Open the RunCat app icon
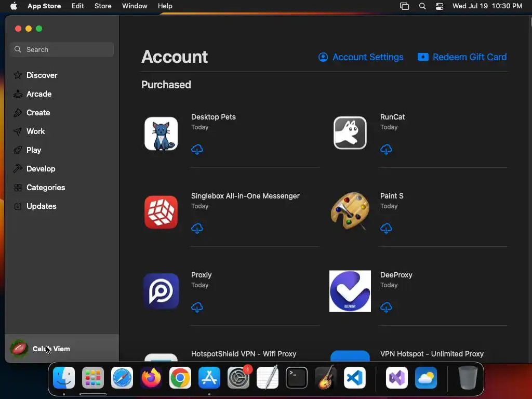This screenshot has width=532, height=399. (350, 133)
